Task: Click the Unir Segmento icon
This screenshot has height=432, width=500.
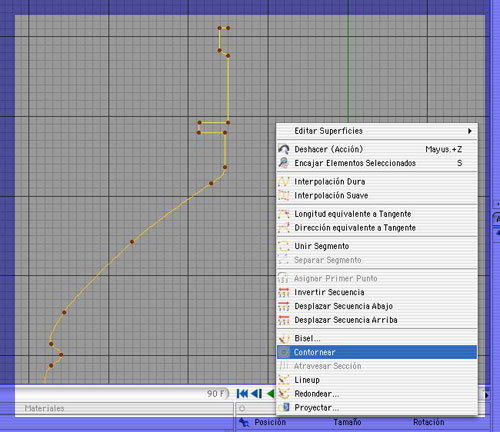Action: (x=284, y=246)
